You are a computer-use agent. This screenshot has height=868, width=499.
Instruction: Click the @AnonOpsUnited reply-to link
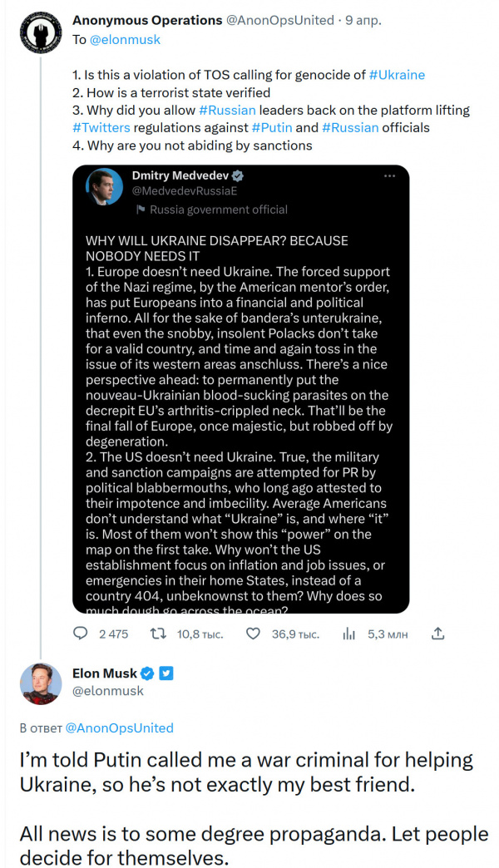(119, 727)
